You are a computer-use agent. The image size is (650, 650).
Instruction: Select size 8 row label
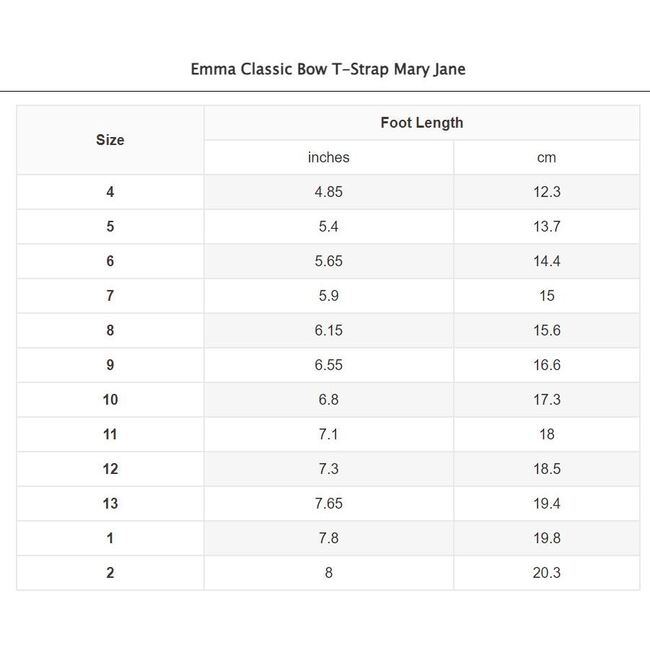(110, 331)
